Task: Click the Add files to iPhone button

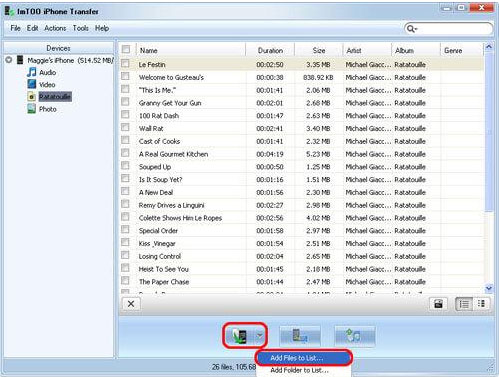Action: pos(240,336)
